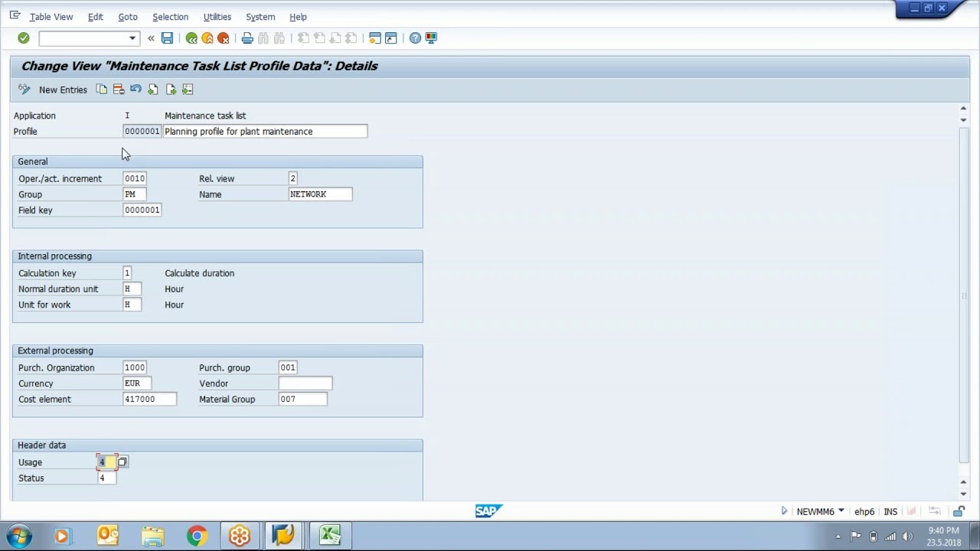Image resolution: width=980 pixels, height=551 pixels.
Task: Click the Undo Change icon
Action: click(136, 90)
